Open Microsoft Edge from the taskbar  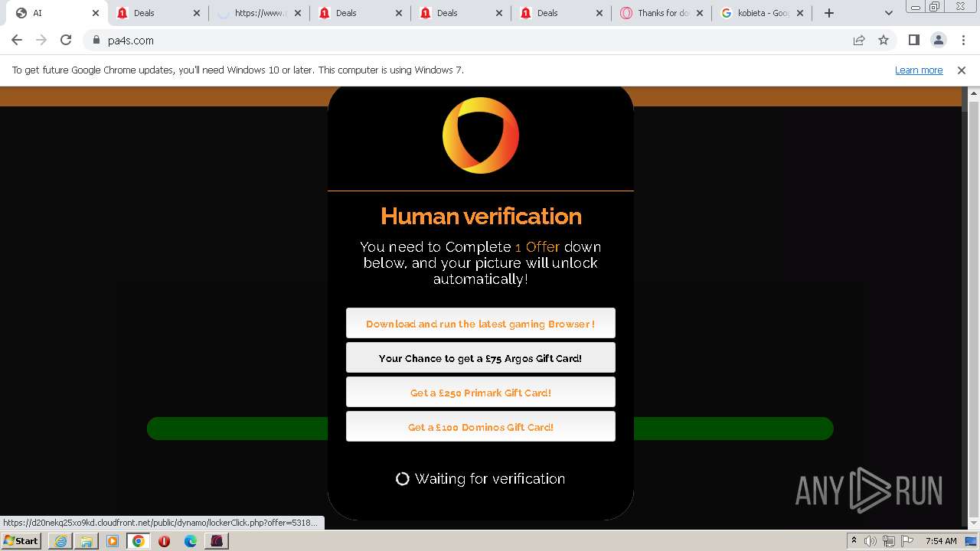[x=191, y=541]
